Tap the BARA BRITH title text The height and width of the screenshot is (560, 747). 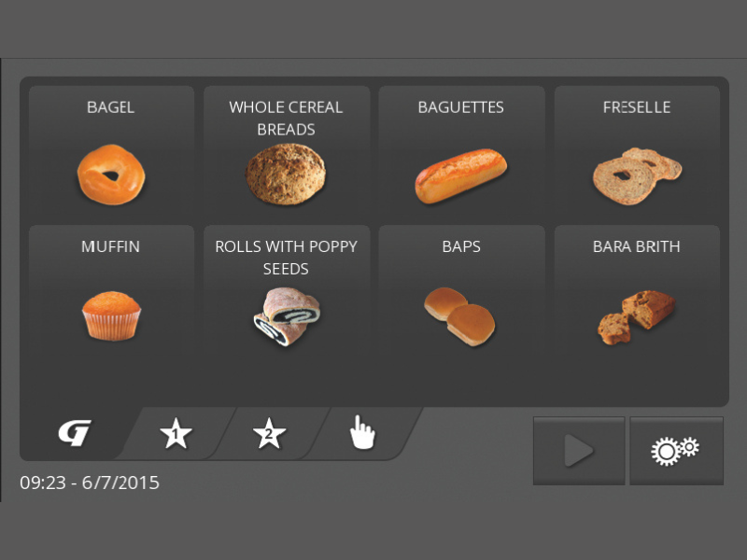637,246
